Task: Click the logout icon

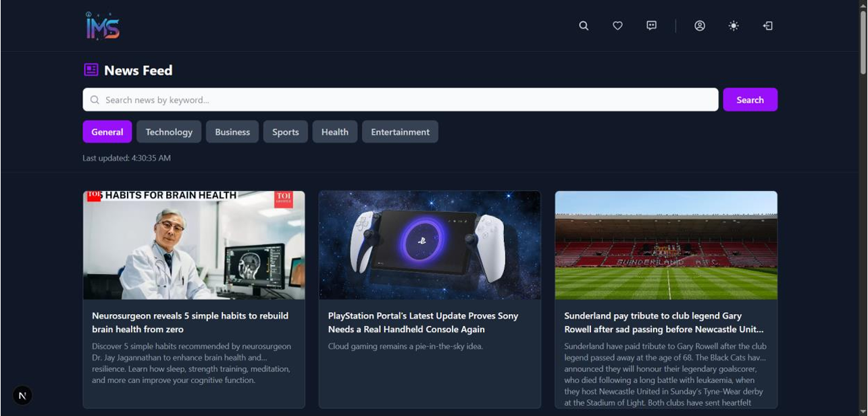Action: click(x=767, y=26)
